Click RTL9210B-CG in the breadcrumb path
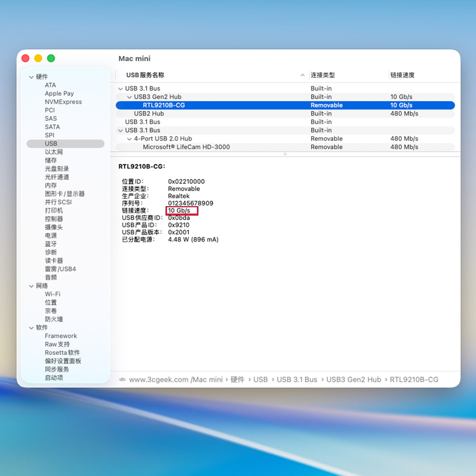 (414, 379)
